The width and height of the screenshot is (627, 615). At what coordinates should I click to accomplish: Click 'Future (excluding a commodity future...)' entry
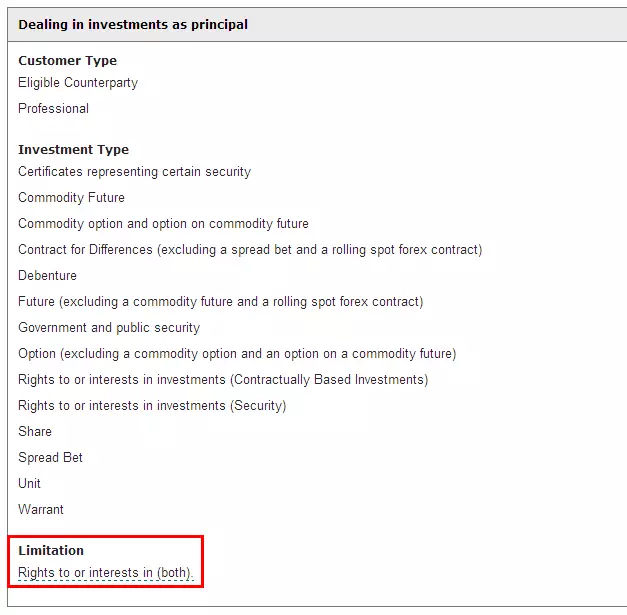point(221,302)
